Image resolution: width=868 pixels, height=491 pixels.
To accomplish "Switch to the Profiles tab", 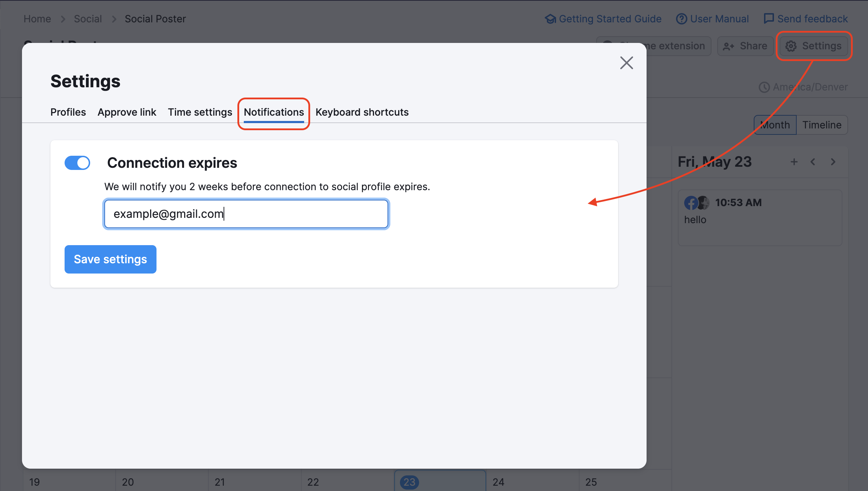I will [x=68, y=112].
